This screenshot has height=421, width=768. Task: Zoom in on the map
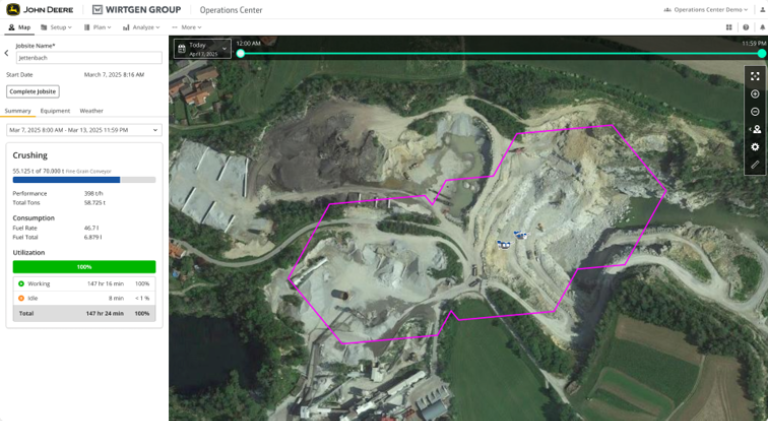755,94
